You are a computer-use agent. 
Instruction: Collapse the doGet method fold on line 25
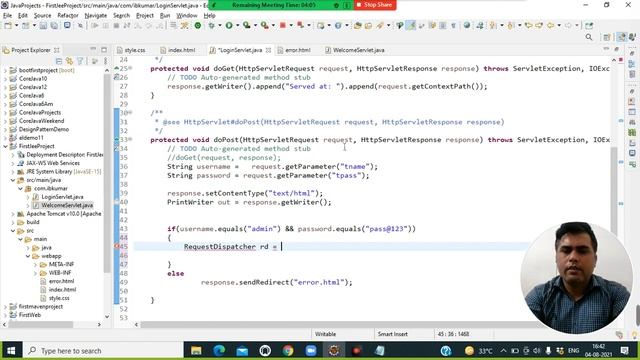coord(131,68)
